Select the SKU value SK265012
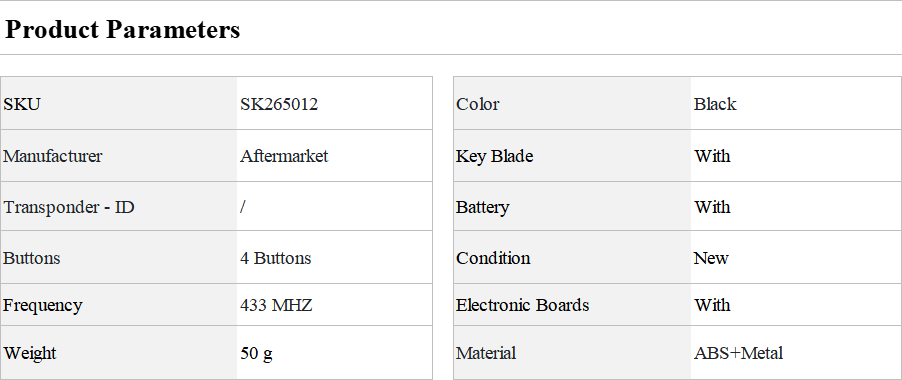This screenshot has height=380, width=902. 279,104
